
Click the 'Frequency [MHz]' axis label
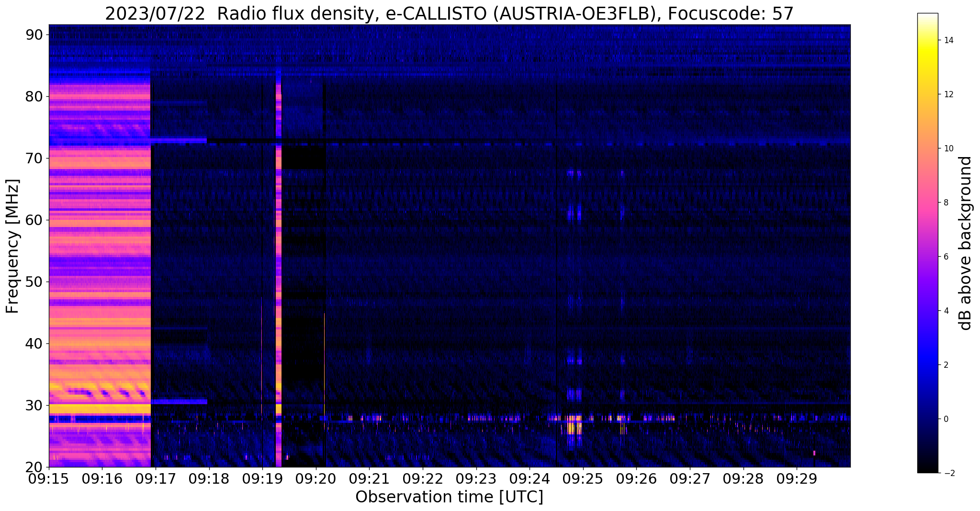12,246
